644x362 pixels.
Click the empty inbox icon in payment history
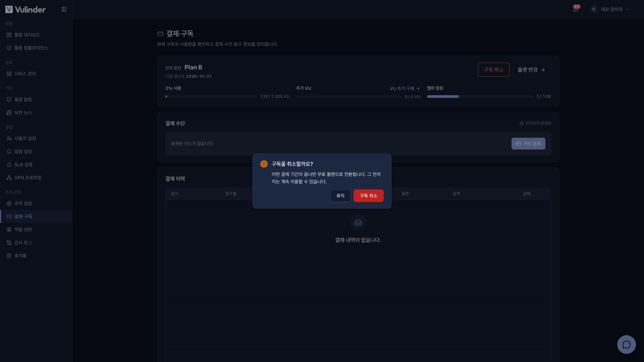(358, 223)
